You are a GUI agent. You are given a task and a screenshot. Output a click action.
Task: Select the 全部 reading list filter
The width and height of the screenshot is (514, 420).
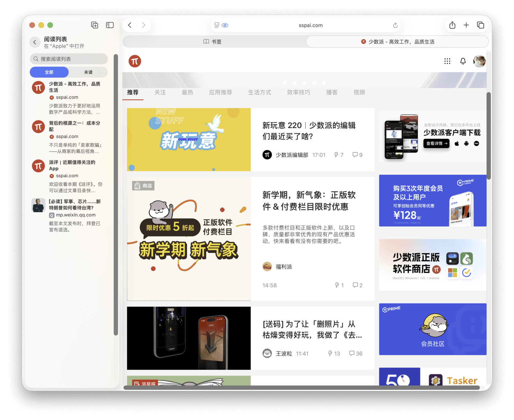point(49,72)
